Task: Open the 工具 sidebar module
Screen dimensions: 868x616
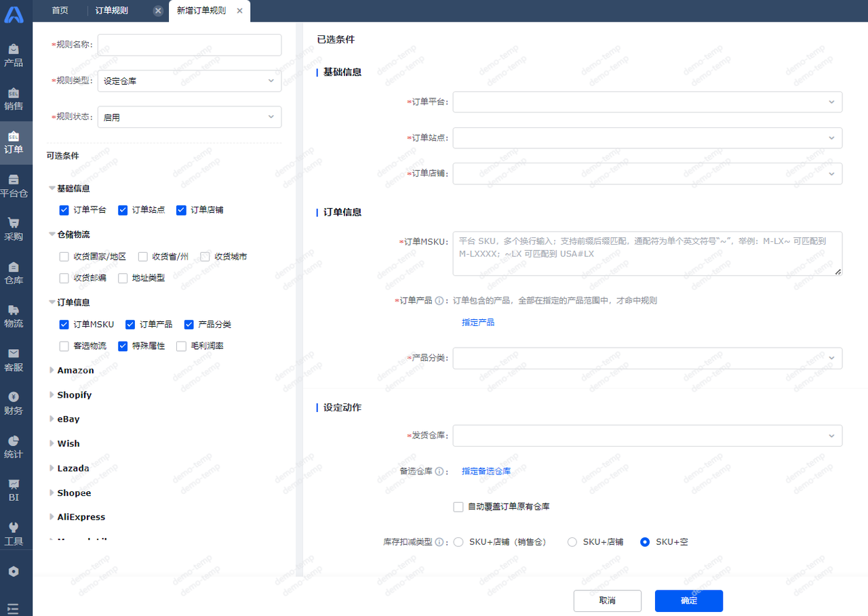Action: click(14, 533)
